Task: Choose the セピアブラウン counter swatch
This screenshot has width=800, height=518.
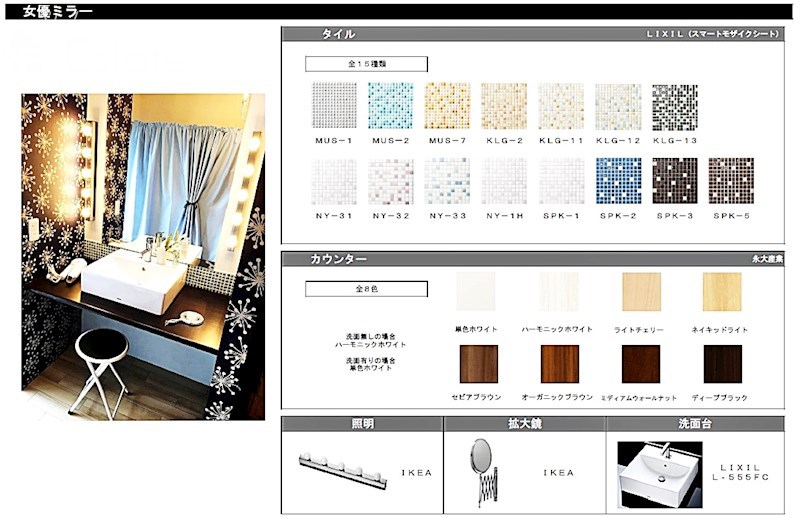Action: 478,364
